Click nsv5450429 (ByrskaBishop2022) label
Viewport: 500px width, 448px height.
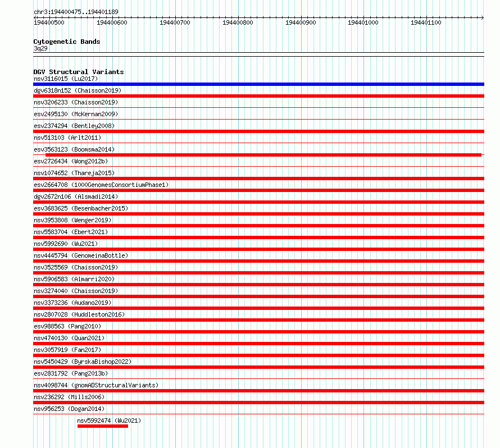pos(83,362)
